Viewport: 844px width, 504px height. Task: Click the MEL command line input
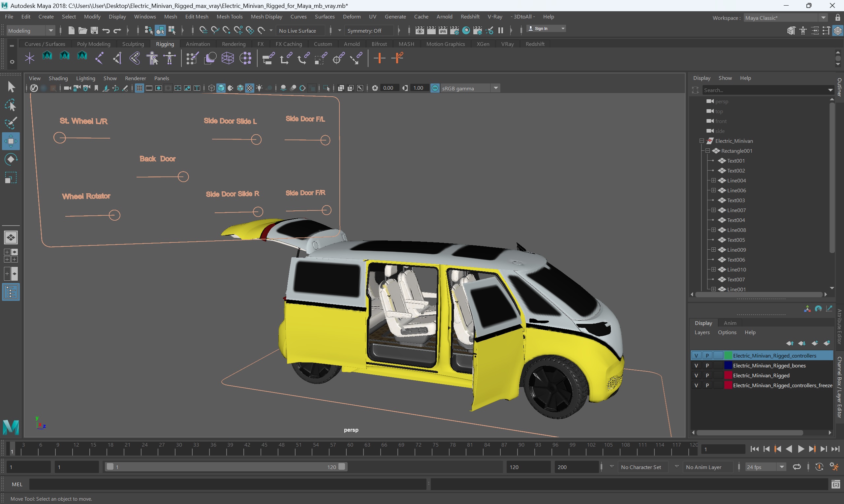pos(227,484)
